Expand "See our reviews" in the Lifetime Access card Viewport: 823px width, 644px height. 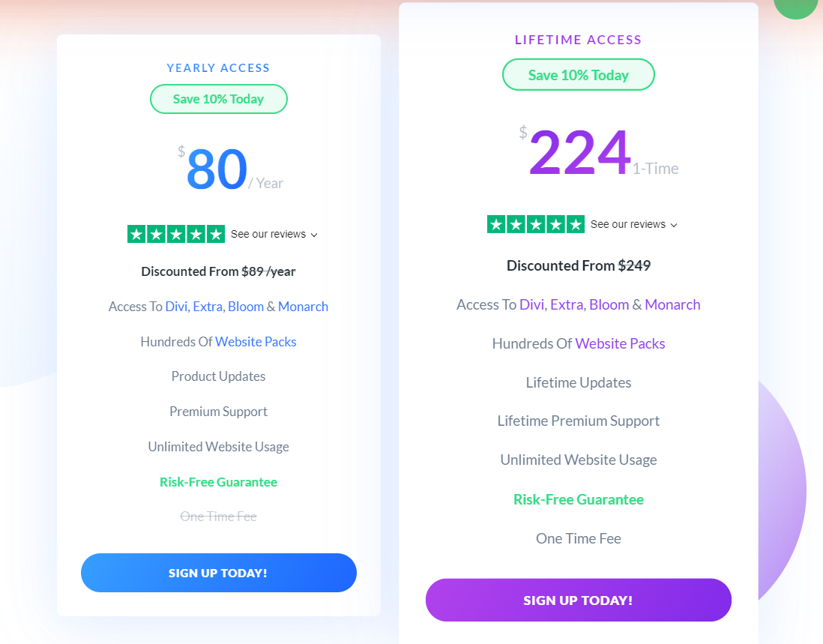tap(633, 225)
